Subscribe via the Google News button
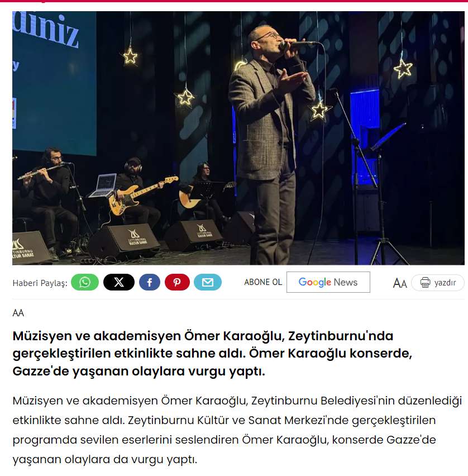468x476 pixels. click(x=328, y=282)
